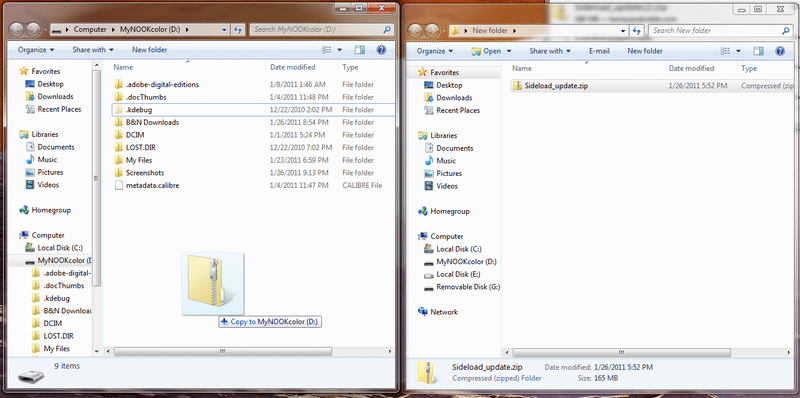The height and width of the screenshot is (398, 800).
Task: Expand view options arrow in right window
Action: coord(738,51)
